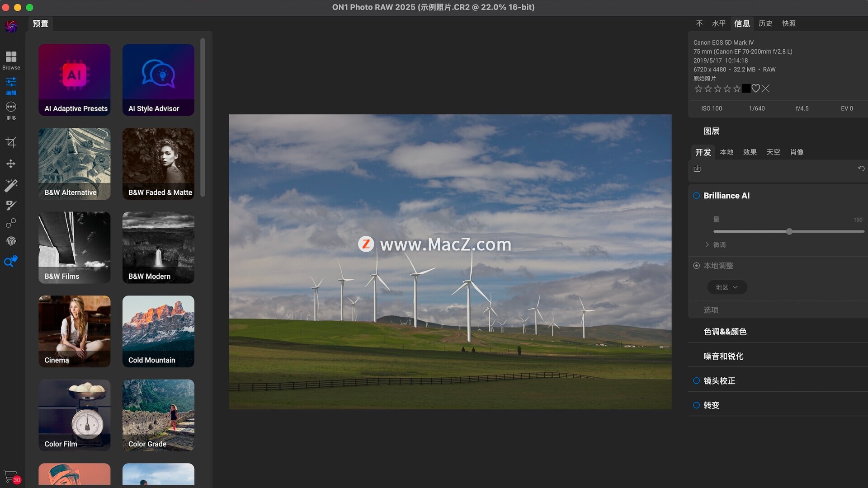Toggle the 本地调整 radio circle
This screenshot has width=868, height=488.
(x=697, y=266)
